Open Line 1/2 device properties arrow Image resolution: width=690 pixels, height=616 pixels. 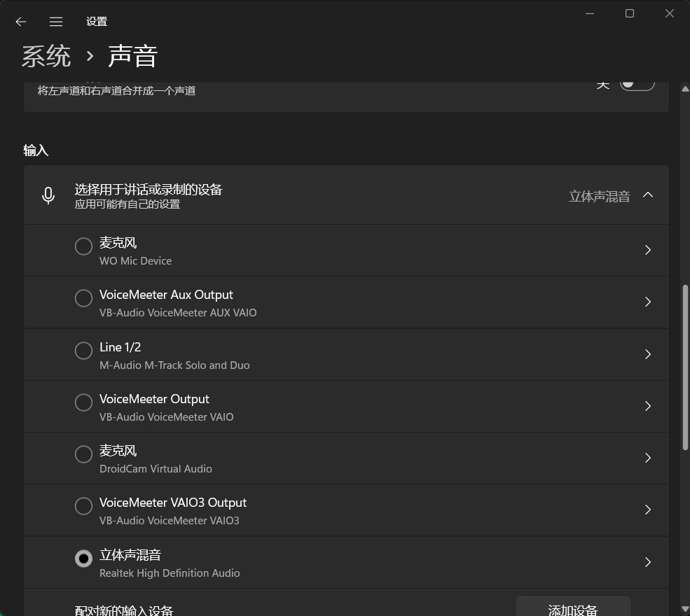[x=647, y=354]
